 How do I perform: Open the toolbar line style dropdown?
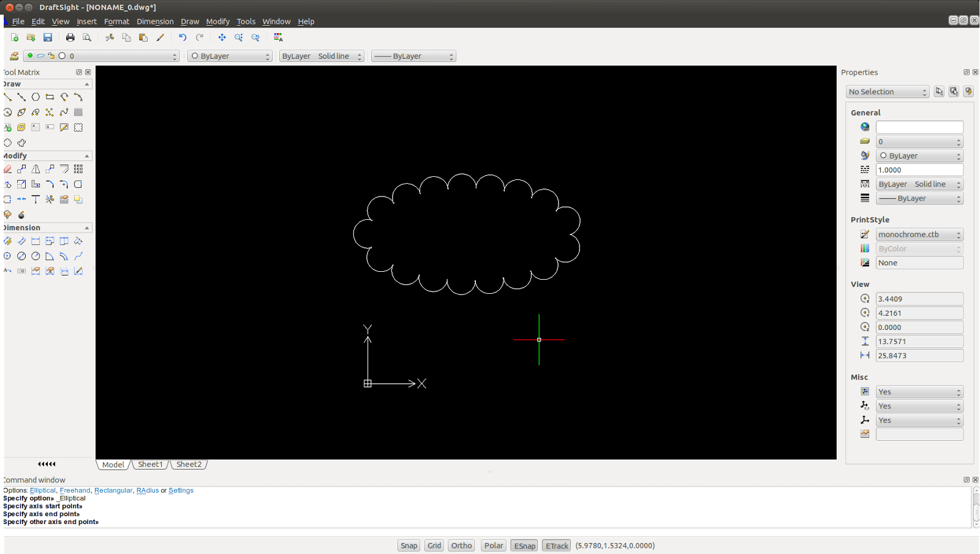pyautogui.click(x=322, y=56)
